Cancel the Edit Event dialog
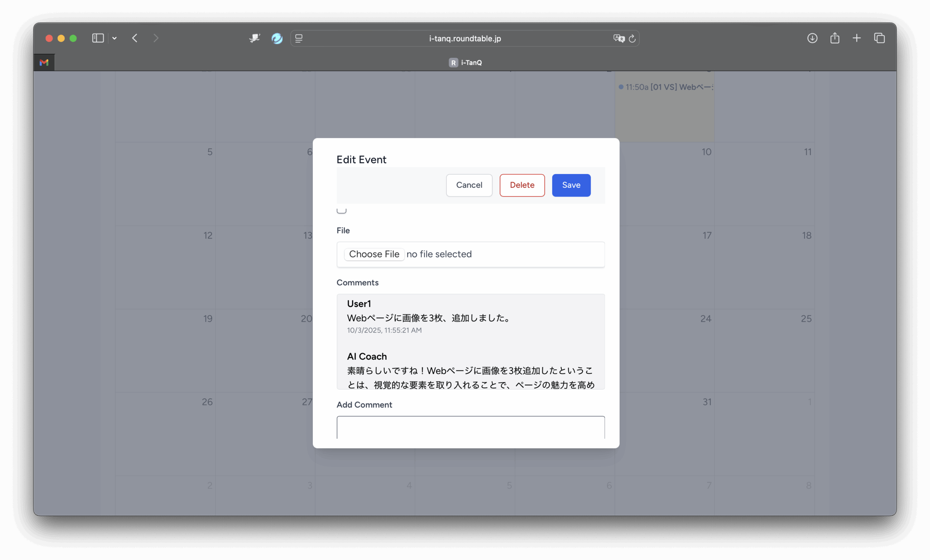The height and width of the screenshot is (560, 930). (469, 185)
